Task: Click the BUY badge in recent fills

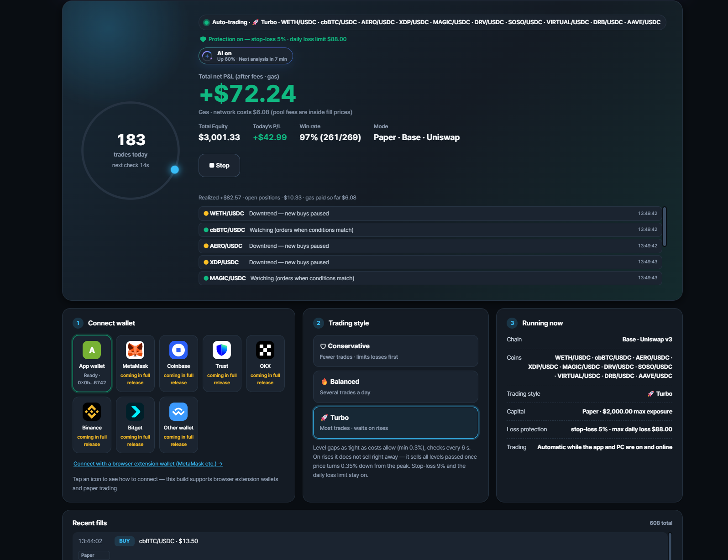Action: 125,541
